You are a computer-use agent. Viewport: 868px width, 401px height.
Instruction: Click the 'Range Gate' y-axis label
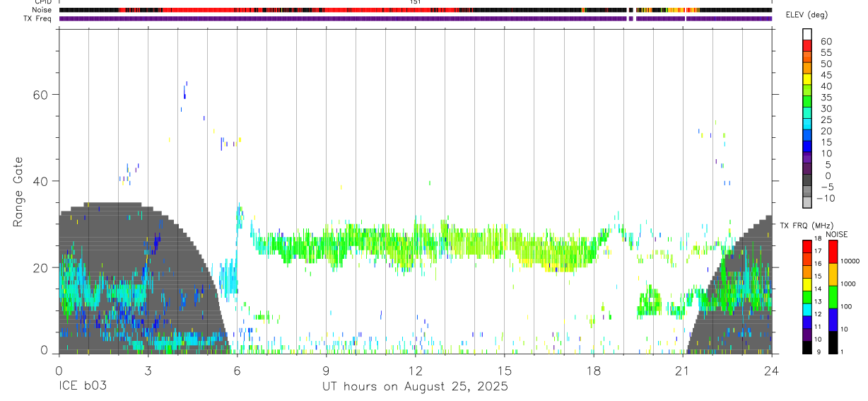pyautogui.click(x=18, y=192)
